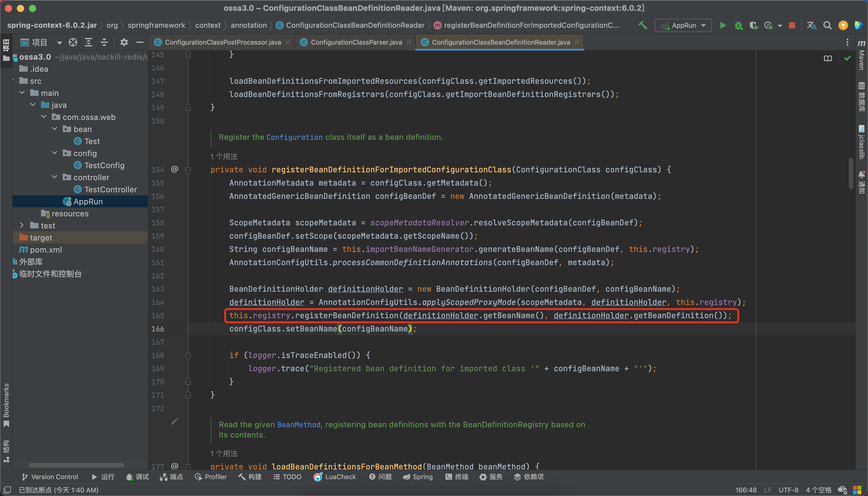Screen dimensions: 868x496
Task: Collapse the controller folder in tree
Action: (x=55, y=177)
